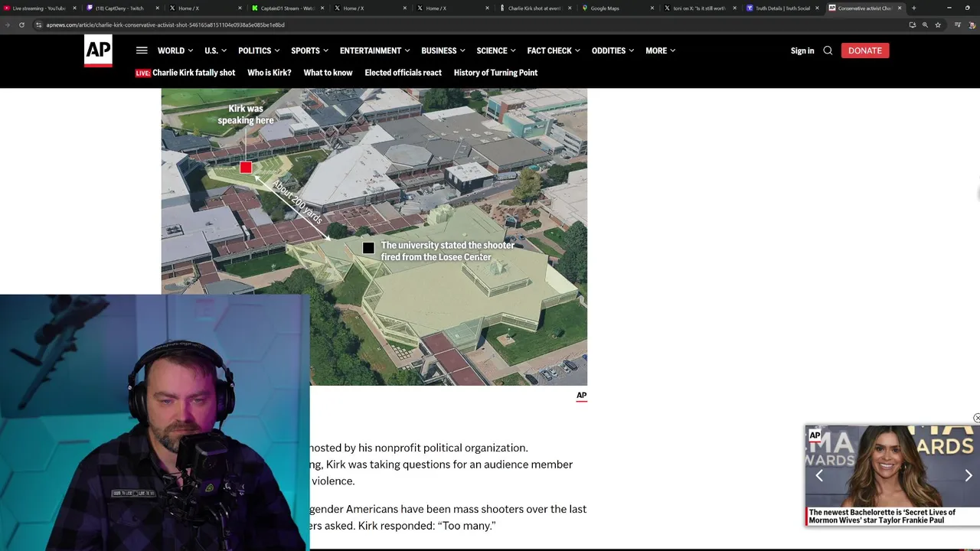Go forward with the browser arrow
Image resolution: width=980 pixels, height=551 pixels.
coord(8,24)
